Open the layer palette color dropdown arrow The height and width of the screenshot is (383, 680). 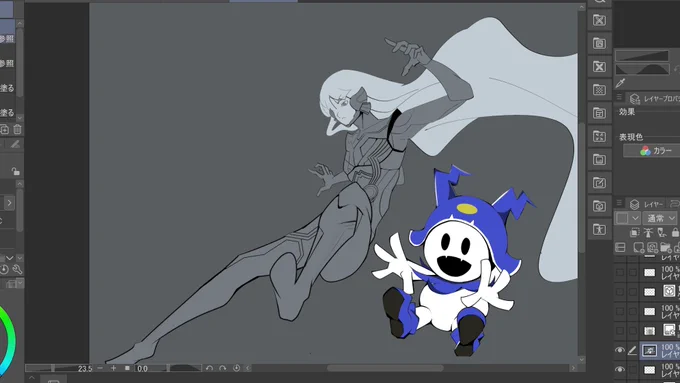click(x=635, y=218)
